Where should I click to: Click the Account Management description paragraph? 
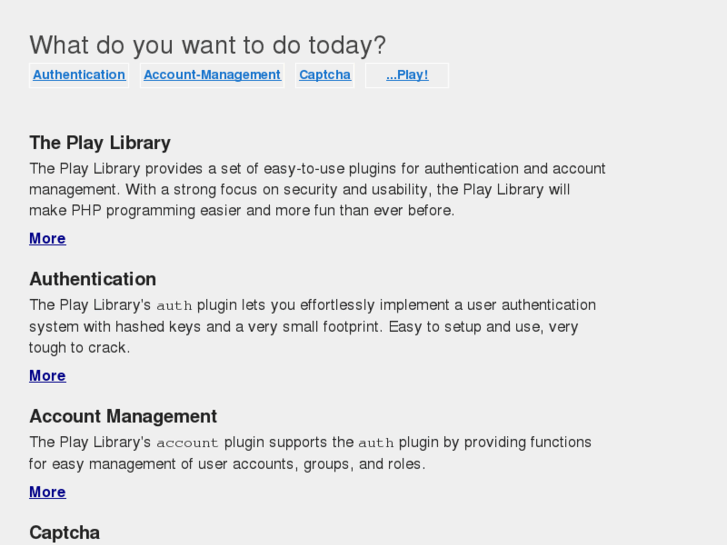(x=310, y=453)
